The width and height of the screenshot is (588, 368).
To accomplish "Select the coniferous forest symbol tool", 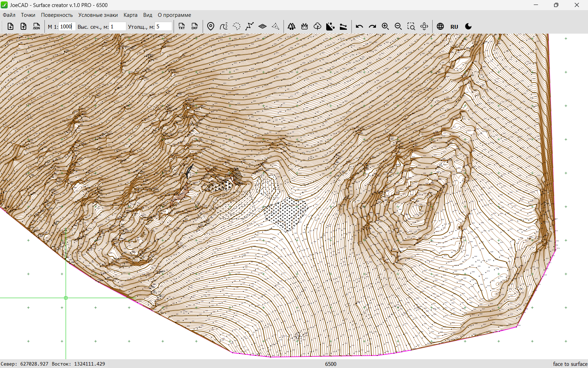I will [292, 26].
